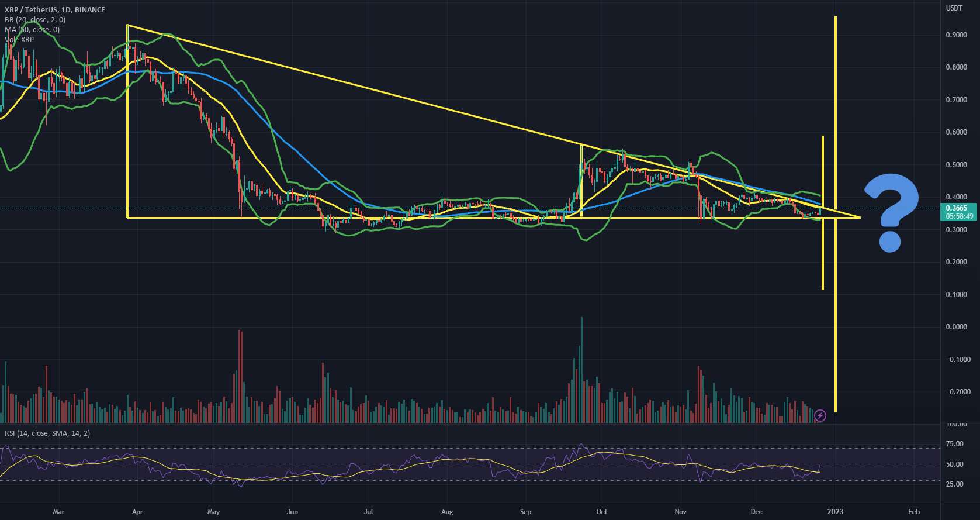Open the RSI (14, close, SMA, 14, 2) legend
Viewport: 980px width, 520px height.
point(47,433)
